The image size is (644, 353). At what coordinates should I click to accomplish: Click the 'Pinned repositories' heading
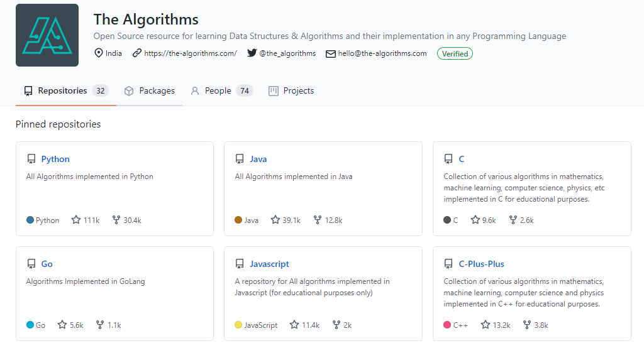coord(58,124)
